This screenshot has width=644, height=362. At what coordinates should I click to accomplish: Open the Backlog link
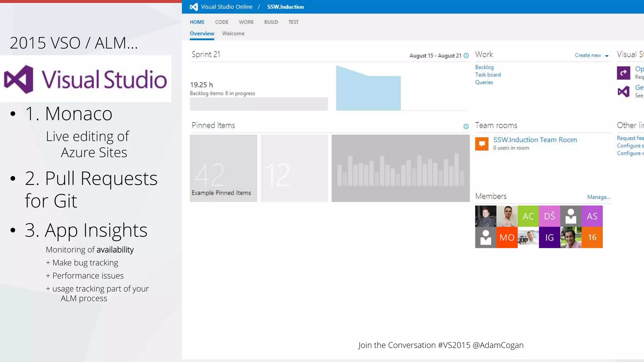(484, 67)
